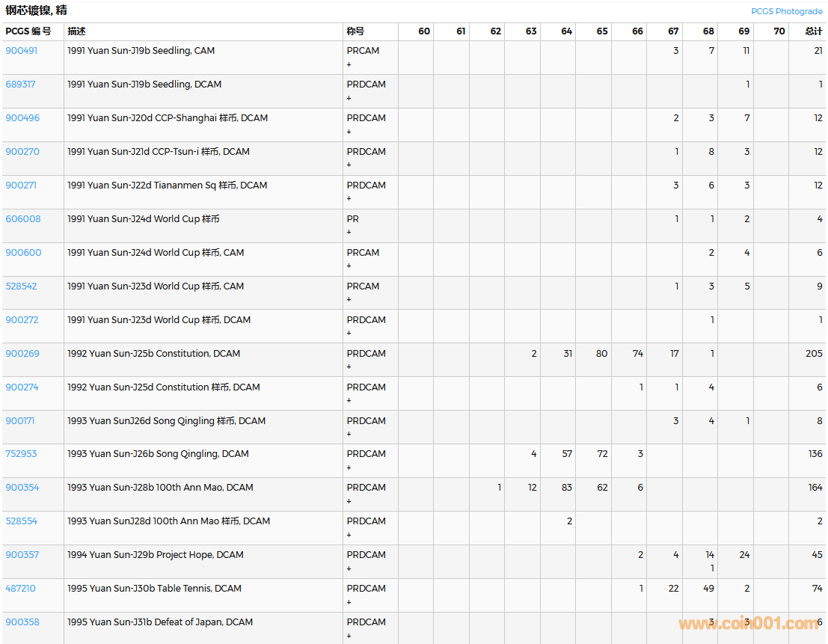Click the PCGS 编号 column header
This screenshot has height=644, width=828.
28,31
